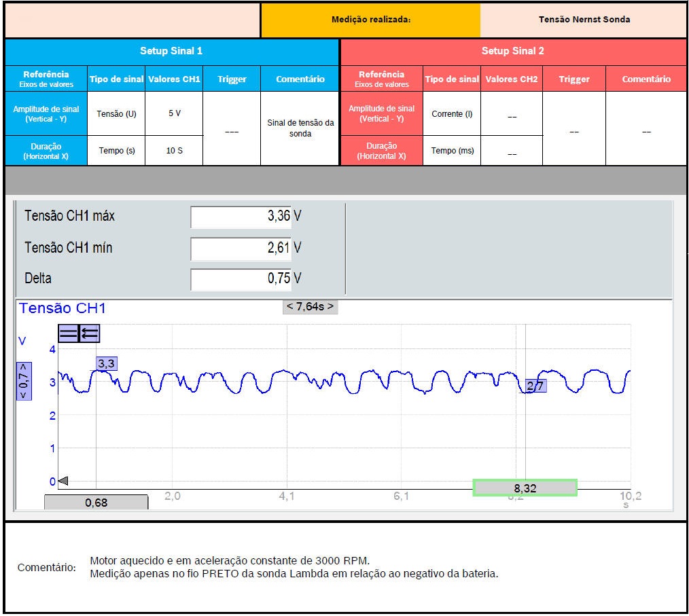Click the zero-level triangle marker on the axis

(63, 481)
